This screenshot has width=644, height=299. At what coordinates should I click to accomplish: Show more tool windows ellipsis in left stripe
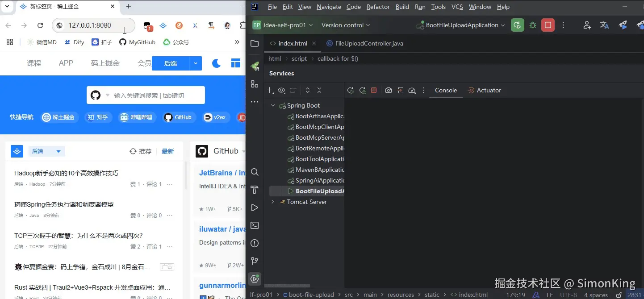coord(255,102)
